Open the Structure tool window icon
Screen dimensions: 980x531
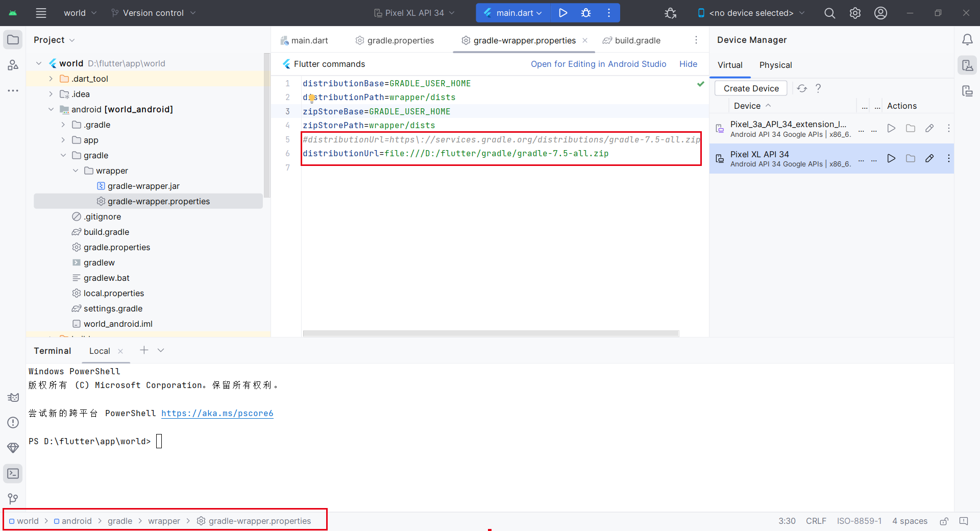[13, 65]
